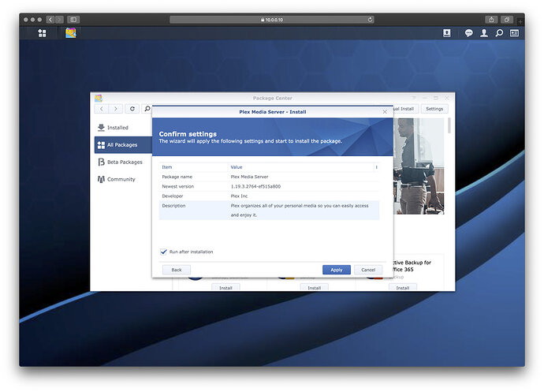Image resolution: width=544 pixels, height=392 pixels.
Task: Open the upload queue icon in DSM taskbar
Action: 447,33
